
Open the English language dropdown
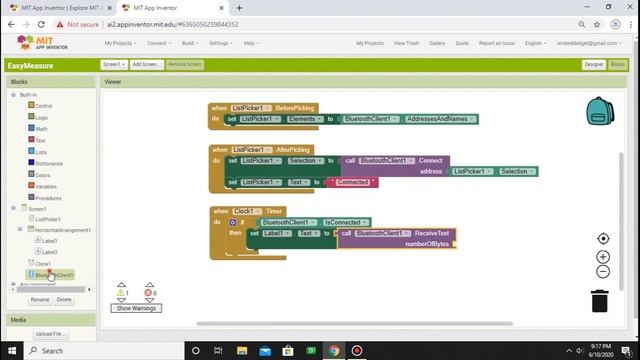(x=535, y=43)
